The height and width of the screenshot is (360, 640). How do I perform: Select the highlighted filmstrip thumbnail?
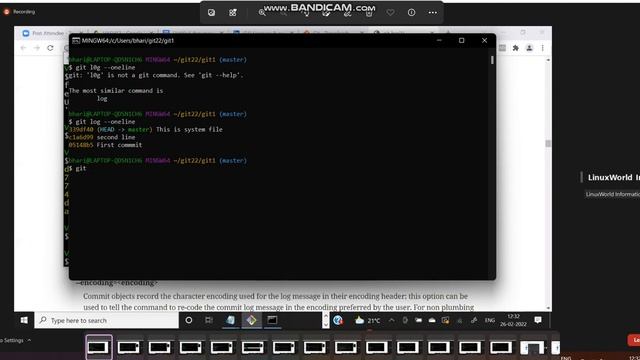coord(99,347)
